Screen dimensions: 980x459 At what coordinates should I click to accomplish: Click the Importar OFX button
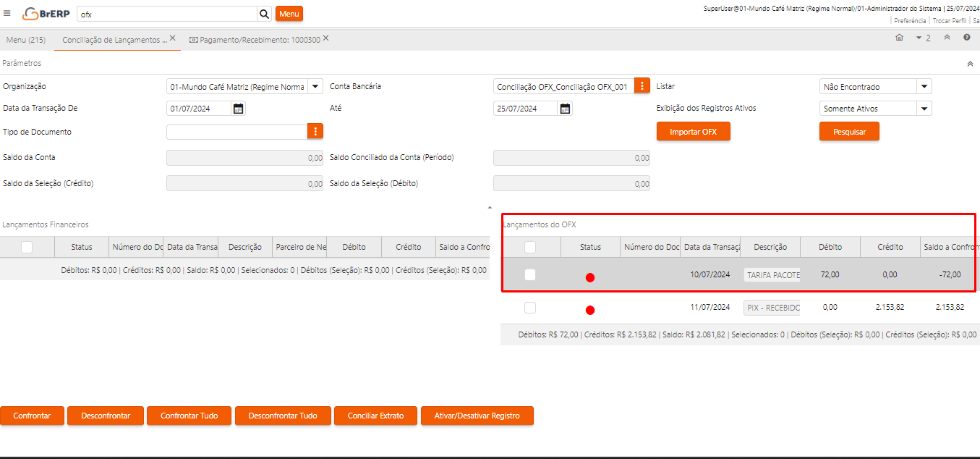pos(693,131)
